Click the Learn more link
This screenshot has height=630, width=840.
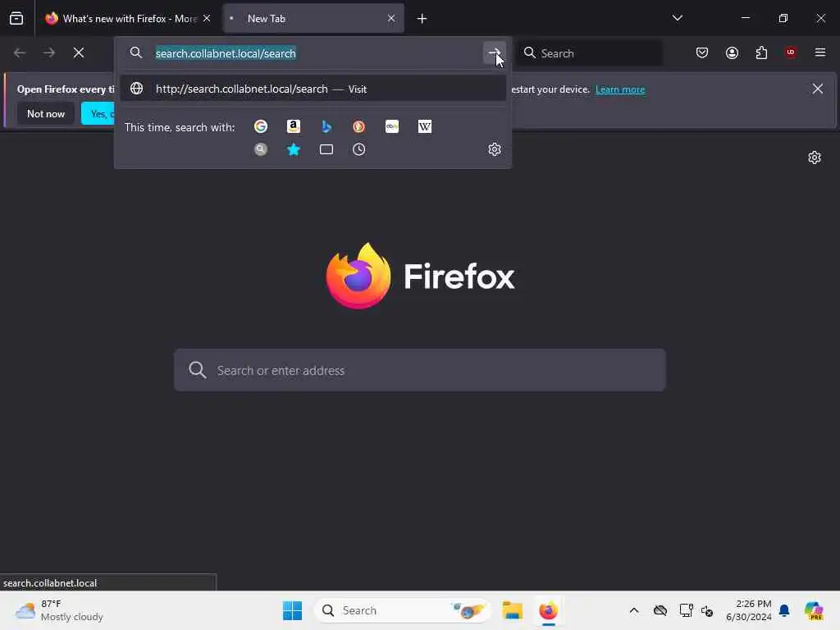[x=620, y=89]
